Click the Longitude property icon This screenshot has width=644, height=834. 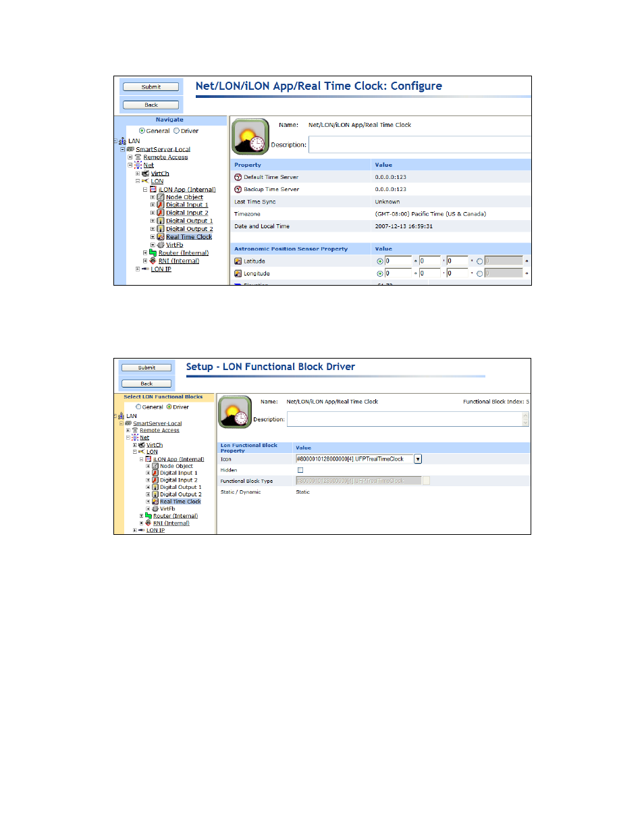coord(238,273)
